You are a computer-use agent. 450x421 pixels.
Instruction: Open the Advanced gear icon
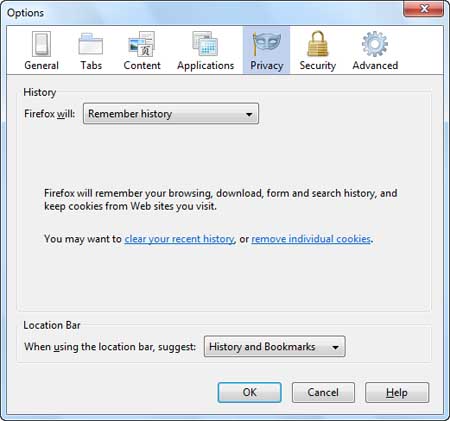point(375,44)
